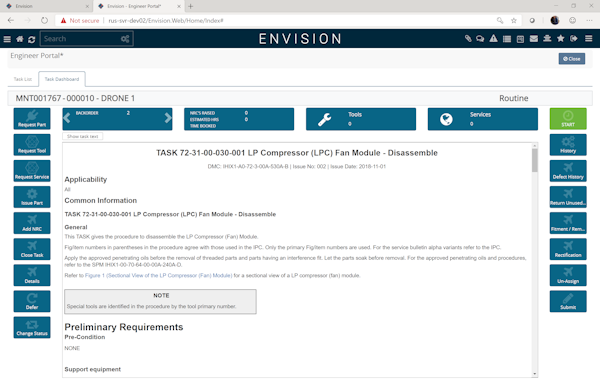The width and height of the screenshot is (600, 385).
Task: Click the logout arrow icon
Action: click(574, 39)
